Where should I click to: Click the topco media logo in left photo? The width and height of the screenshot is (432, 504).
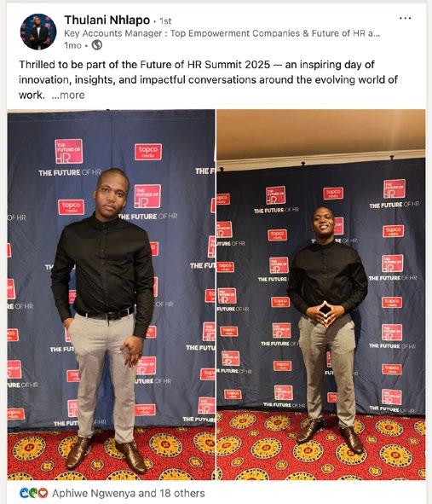tap(148, 152)
